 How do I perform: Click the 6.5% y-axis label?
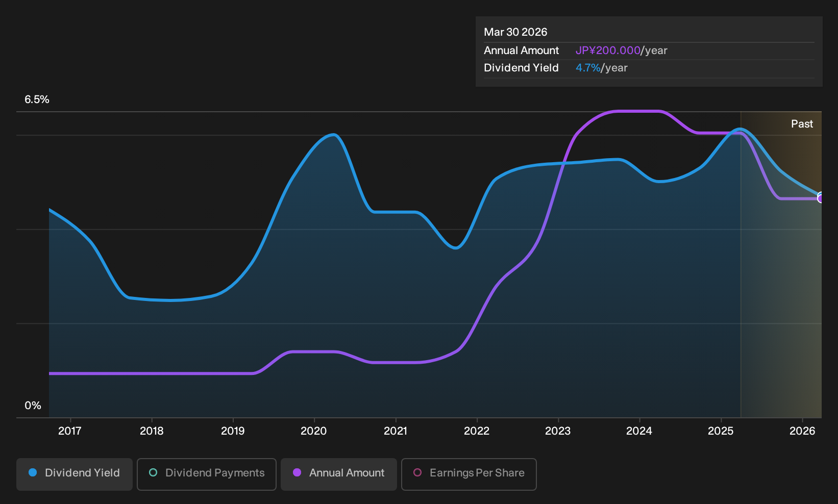[x=37, y=99]
